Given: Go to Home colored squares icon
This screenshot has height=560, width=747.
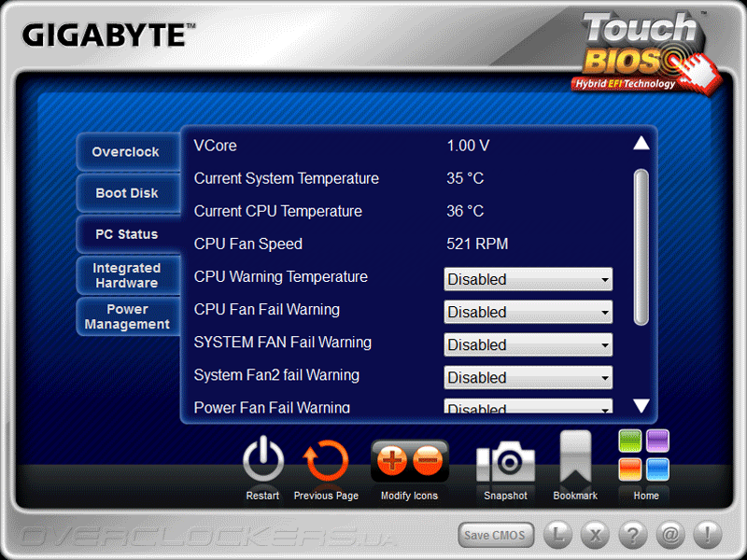Looking at the screenshot, I should click(x=644, y=455).
